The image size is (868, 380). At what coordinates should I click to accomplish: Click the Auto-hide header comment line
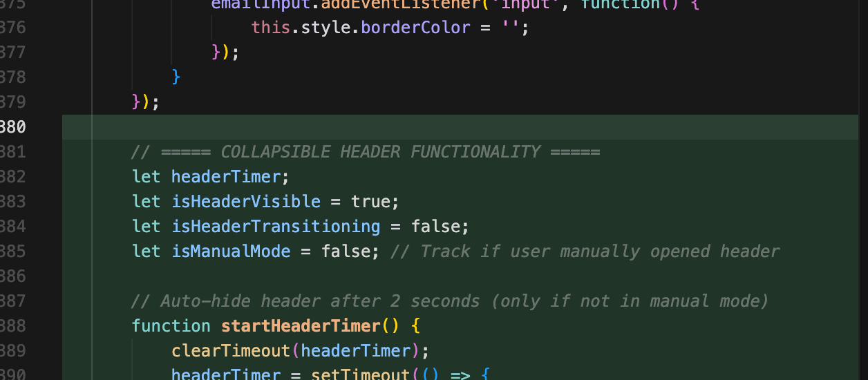[x=450, y=301]
